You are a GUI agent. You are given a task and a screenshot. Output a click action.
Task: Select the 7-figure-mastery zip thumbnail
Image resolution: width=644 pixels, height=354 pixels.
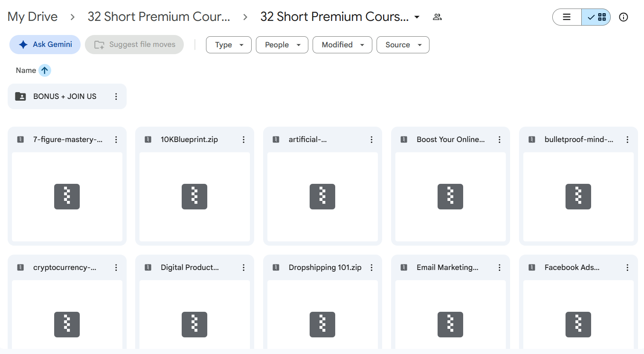(67, 197)
